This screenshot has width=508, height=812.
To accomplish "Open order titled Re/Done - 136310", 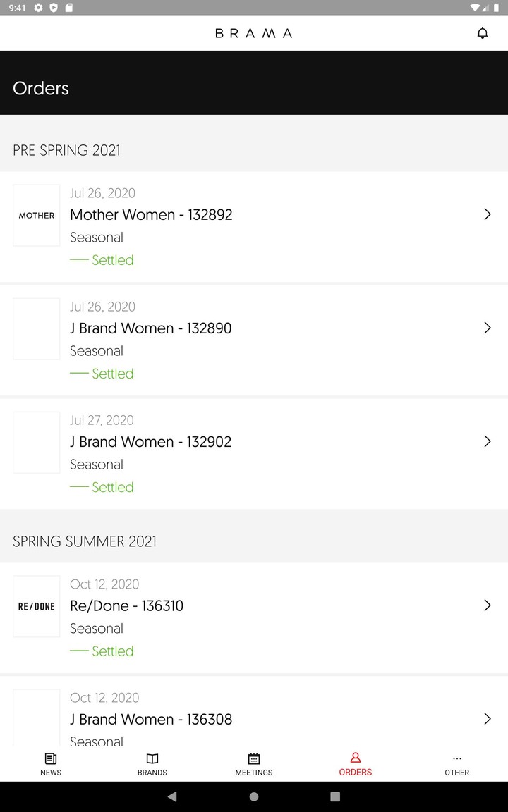I will (x=127, y=606).
